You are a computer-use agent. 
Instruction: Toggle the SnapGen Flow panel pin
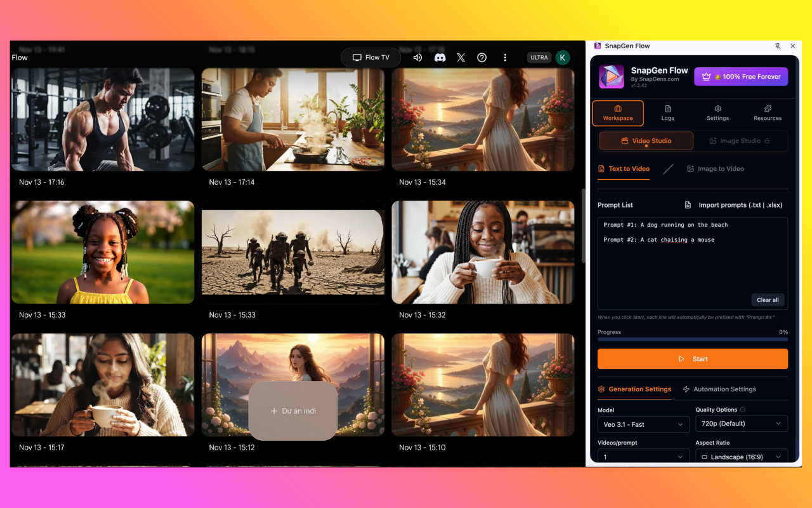click(778, 46)
